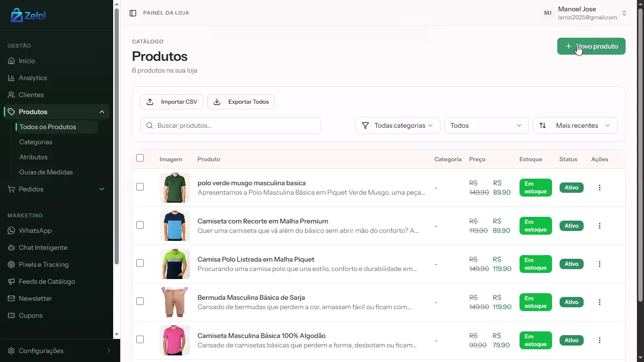Click the search magnifier icon
The image size is (644, 362).
click(x=149, y=125)
